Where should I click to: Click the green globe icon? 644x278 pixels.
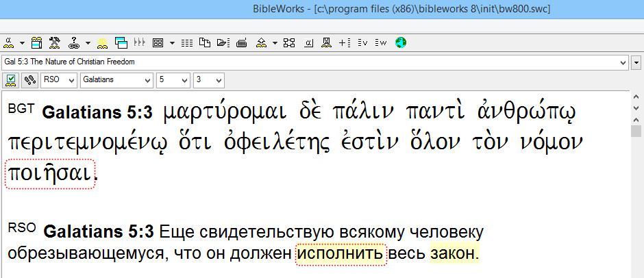tap(401, 42)
